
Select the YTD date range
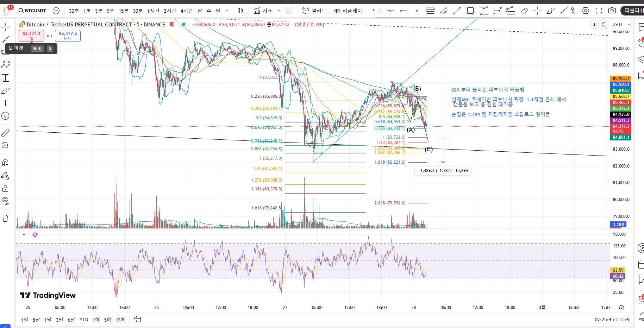84,320
